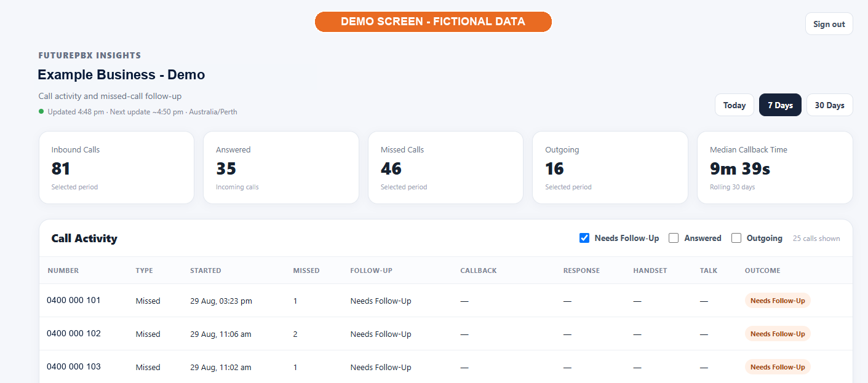Click the HANDSET column header
The width and height of the screenshot is (868, 383).
650,270
